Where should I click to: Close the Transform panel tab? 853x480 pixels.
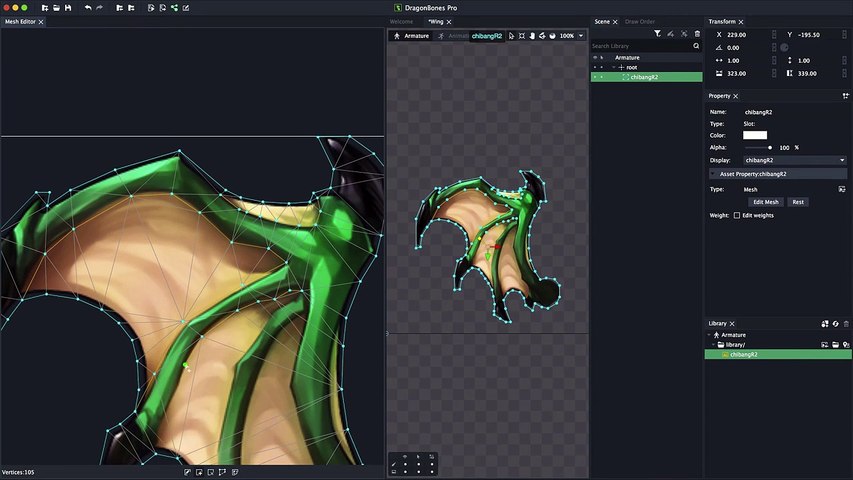pos(741,22)
